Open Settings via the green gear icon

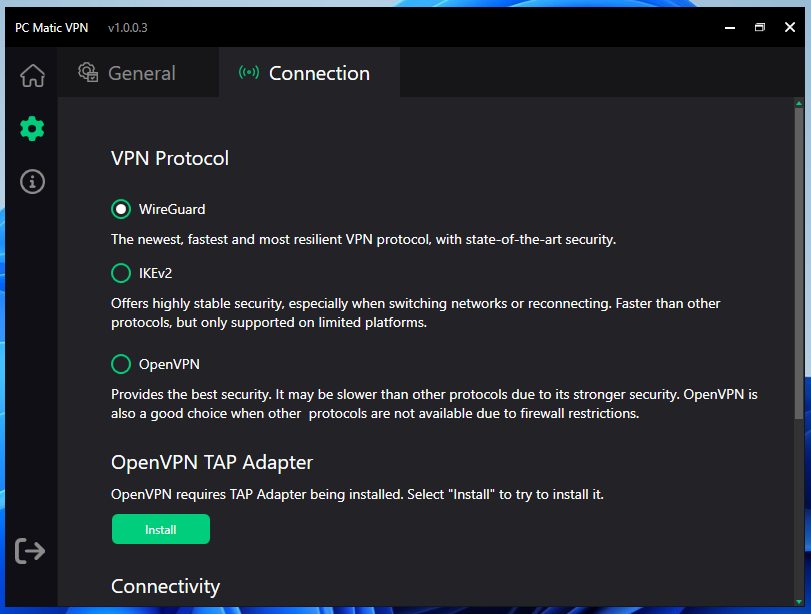click(x=32, y=128)
